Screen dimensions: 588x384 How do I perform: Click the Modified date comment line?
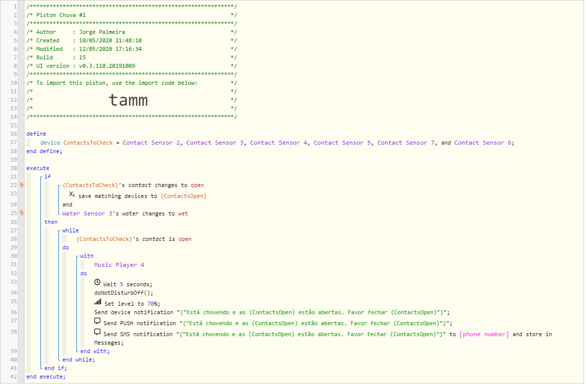click(132, 49)
